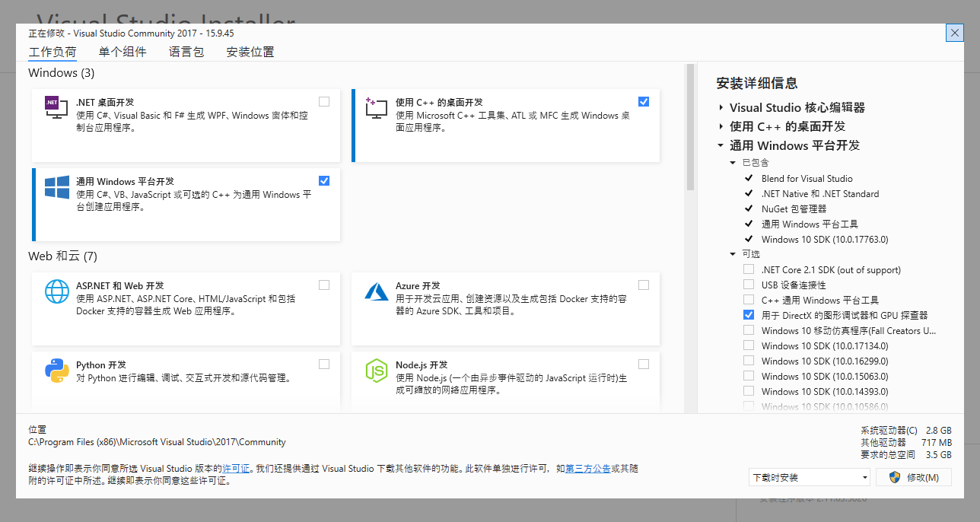Select 通用 Windows 平台工具 included item
Image resolution: width=980 pixels, height=522 pixels.
[x=810, y=224]
